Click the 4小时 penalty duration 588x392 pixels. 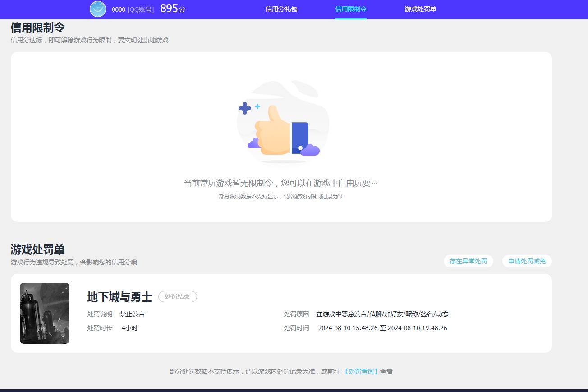click(130, 328)
